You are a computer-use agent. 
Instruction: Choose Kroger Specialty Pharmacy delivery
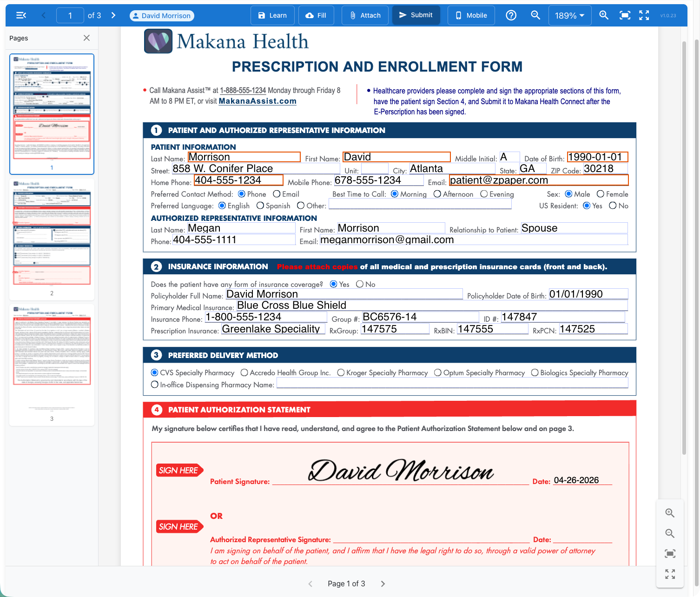(x=341, y=372)
